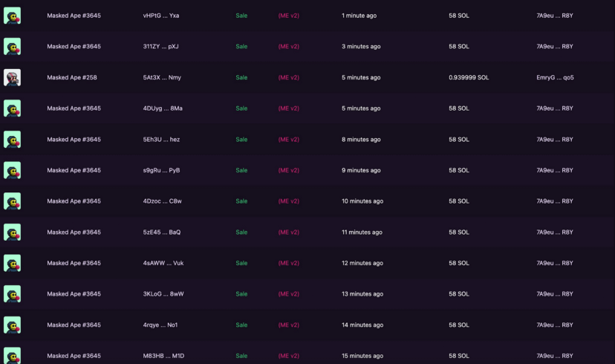Click the ape thumbnail in the 3 minutes ago row

[12, 46]
